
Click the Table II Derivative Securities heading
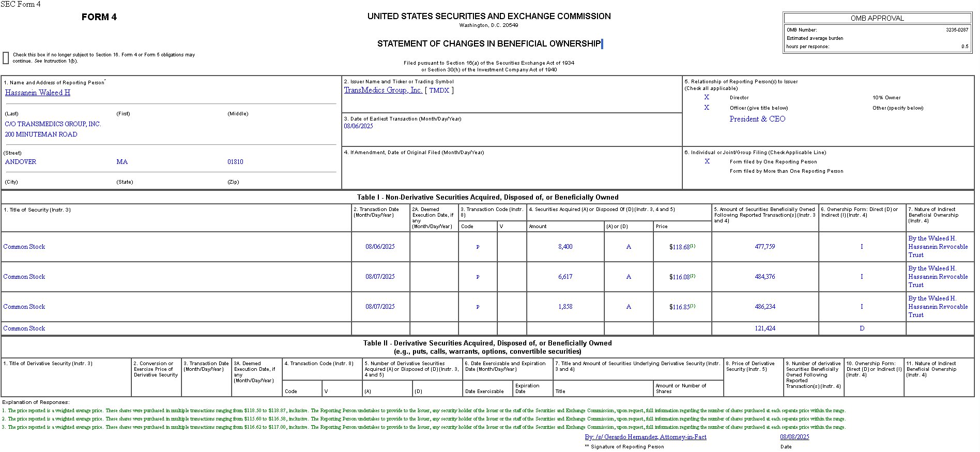point(487,347)
